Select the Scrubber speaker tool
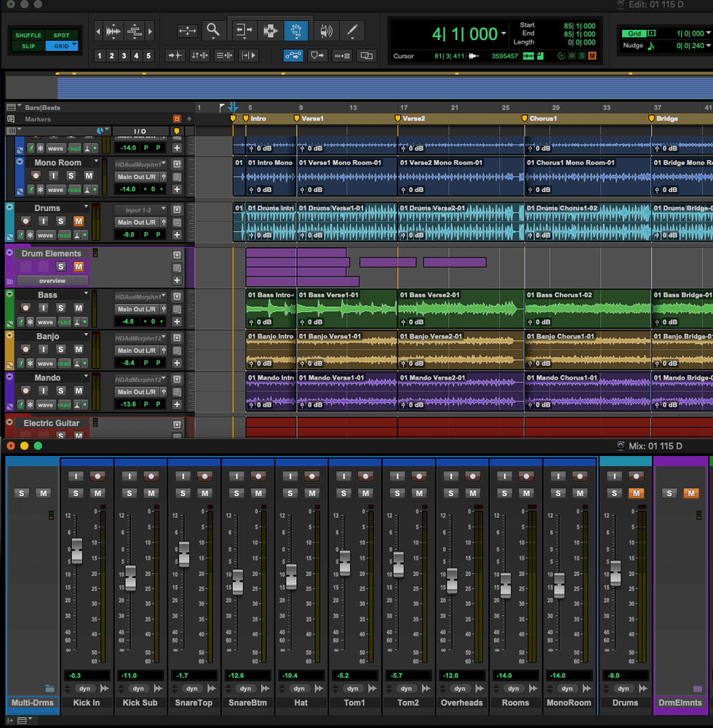713x728 pixels. (326, 31)
